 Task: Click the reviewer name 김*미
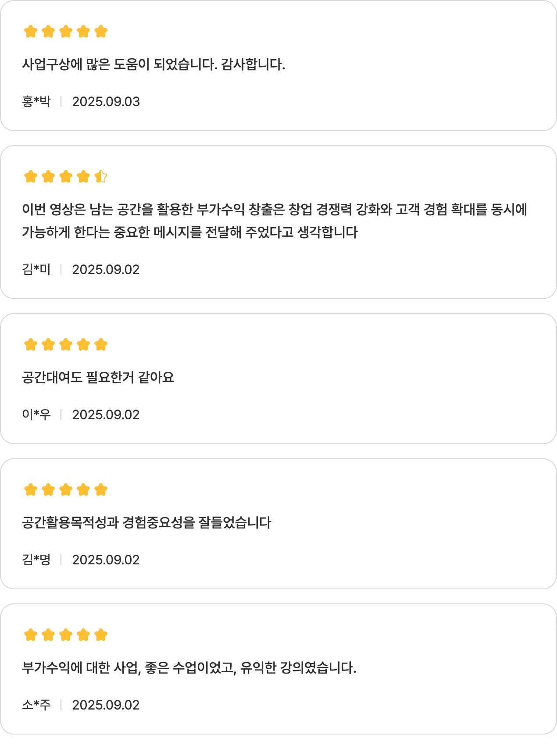(36, 270)
